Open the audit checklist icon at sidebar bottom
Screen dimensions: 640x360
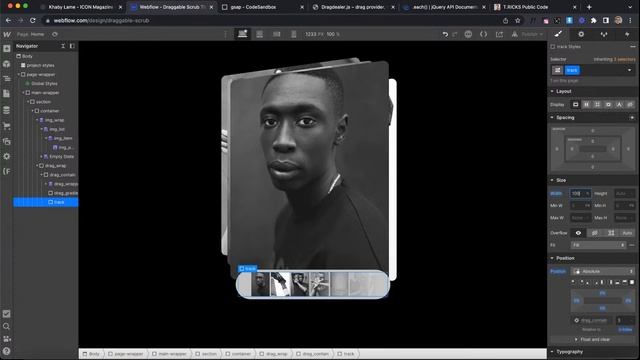pyautogui.click(x=7, y=314)
